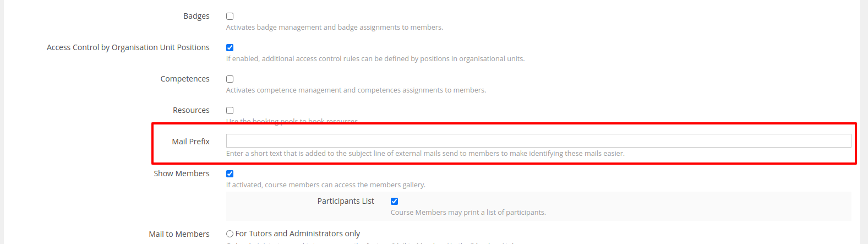Click the Badges field label
Image resolution: width=868 pixels, height=244 pixels.
coord(196,16)
